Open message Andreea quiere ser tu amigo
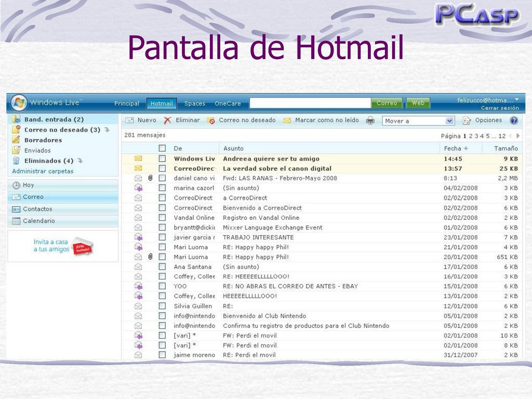 [271, 158]
